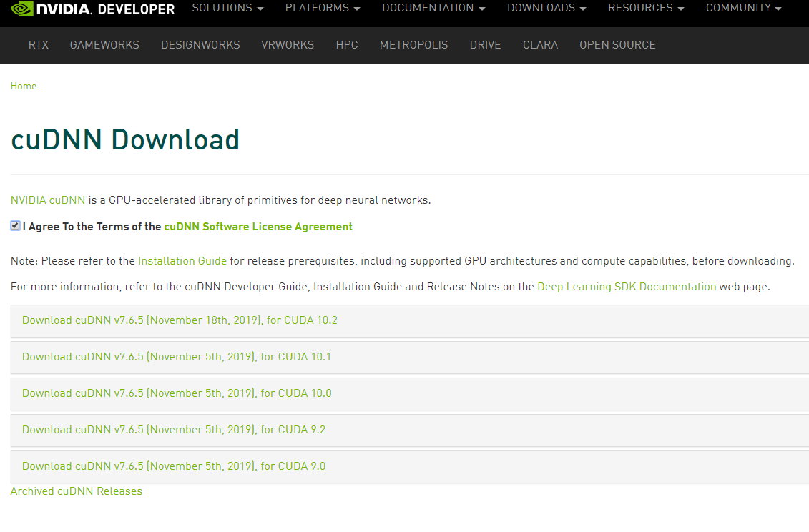Select VRWorks in the navigation bar
The width and height of the screenshot is (809, 532).
click(x=288, y=45)
